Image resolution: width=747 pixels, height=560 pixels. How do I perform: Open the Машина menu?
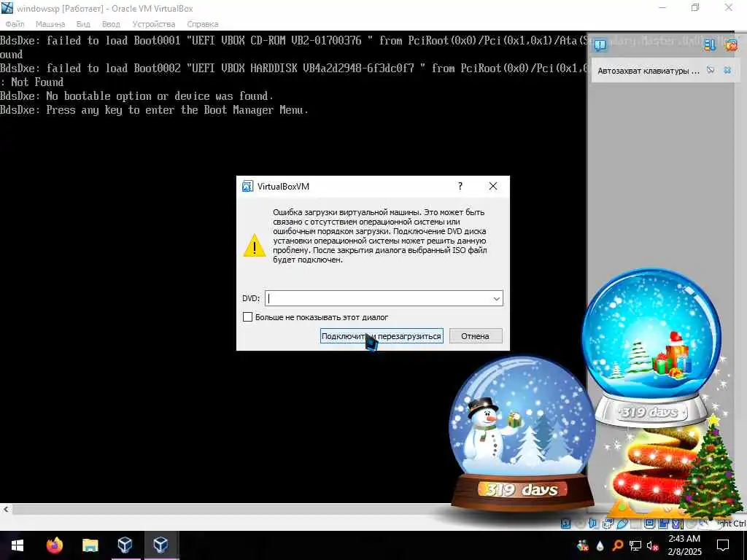50,24
